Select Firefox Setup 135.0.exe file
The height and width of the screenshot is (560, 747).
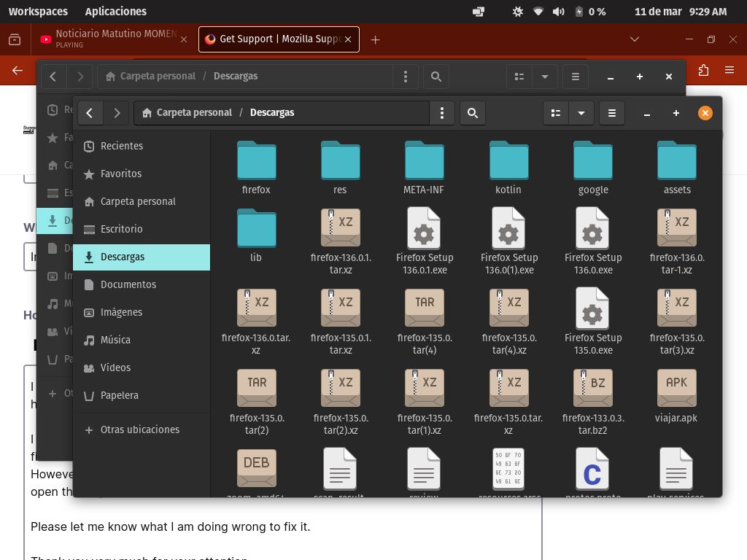tap(592, 322)
